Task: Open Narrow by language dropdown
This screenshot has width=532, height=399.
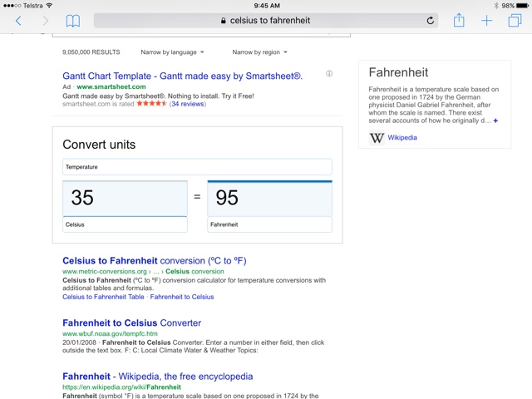Action: click(x=172, y=52)
